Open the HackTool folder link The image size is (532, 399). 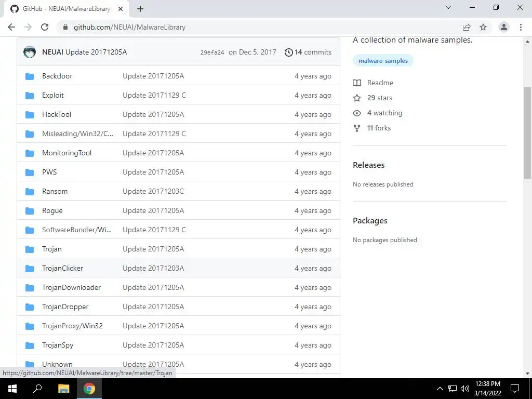coord(57,114)
